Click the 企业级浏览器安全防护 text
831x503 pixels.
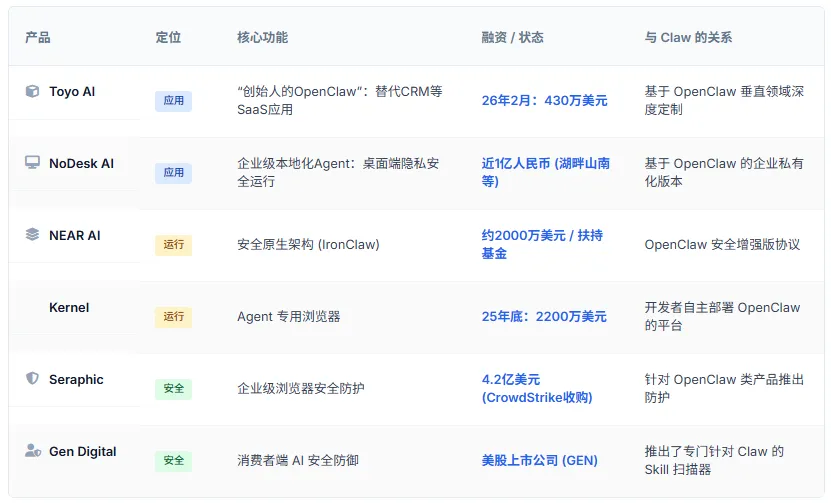(301, 389)
